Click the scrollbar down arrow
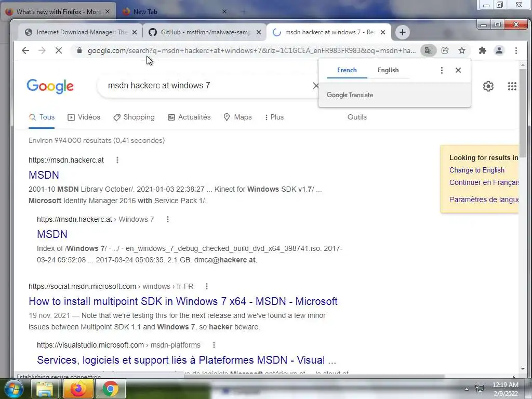532x399 pixels. (523, 369)
